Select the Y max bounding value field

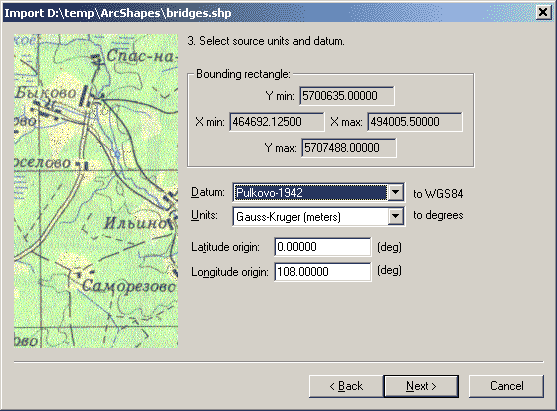[x=348, y=148]
